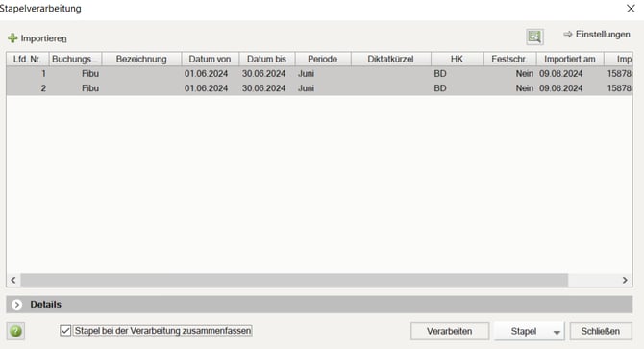Close the Stapelverarbeitung dialog window

[x=631, y=9]
